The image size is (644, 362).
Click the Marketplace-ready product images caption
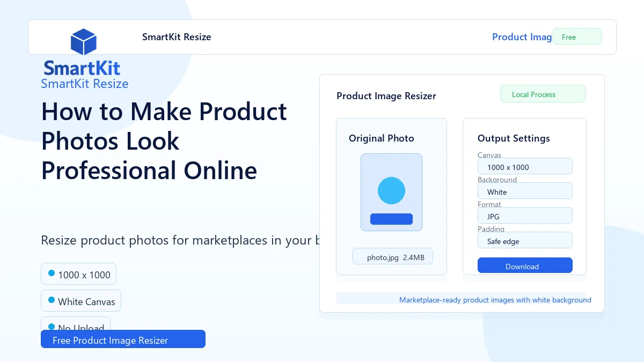point(495,300)
